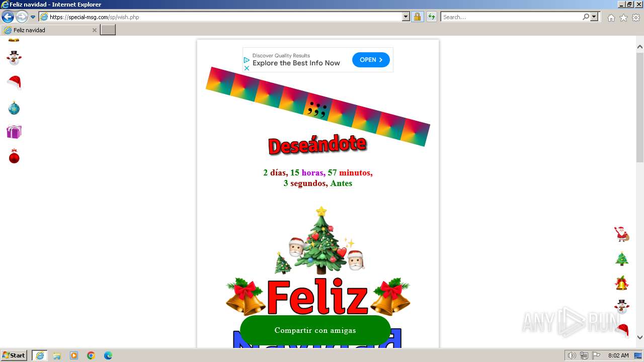The image size is (644, 362).
Task: Click the vertical scrollbar thumb
Action: [x=640, y=107]
